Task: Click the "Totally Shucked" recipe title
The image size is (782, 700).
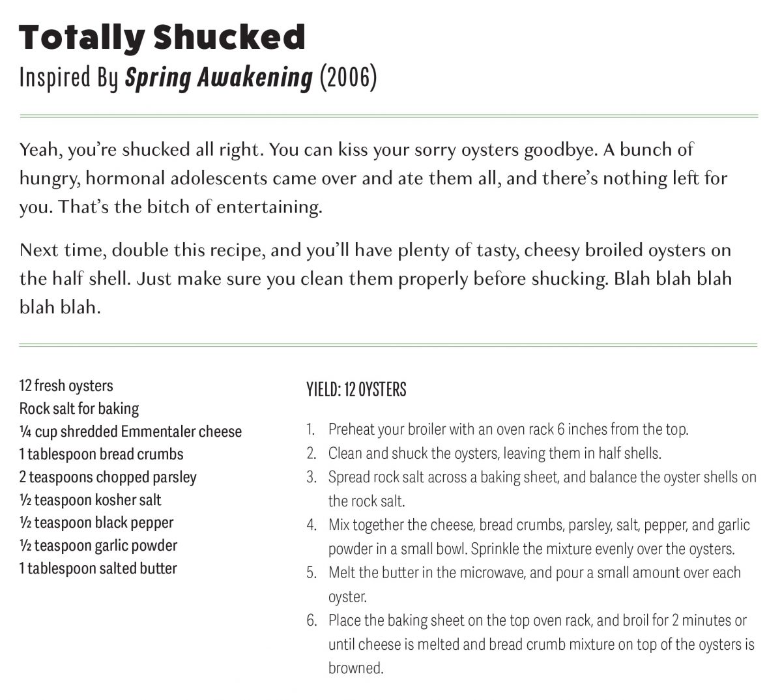Action: coord(162,38)
